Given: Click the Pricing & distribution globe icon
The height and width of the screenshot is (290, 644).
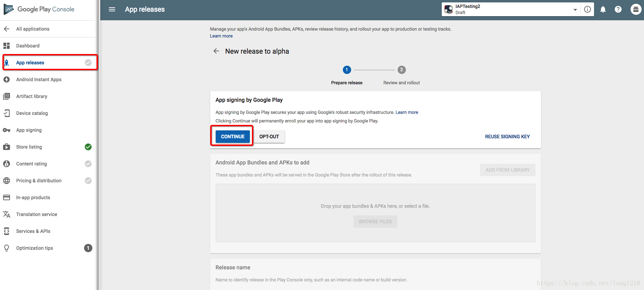Looking at the screenshot, I should 7,181.
